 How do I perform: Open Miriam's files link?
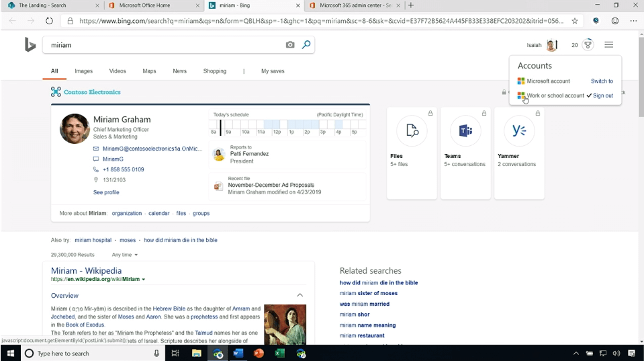[181, 213]
